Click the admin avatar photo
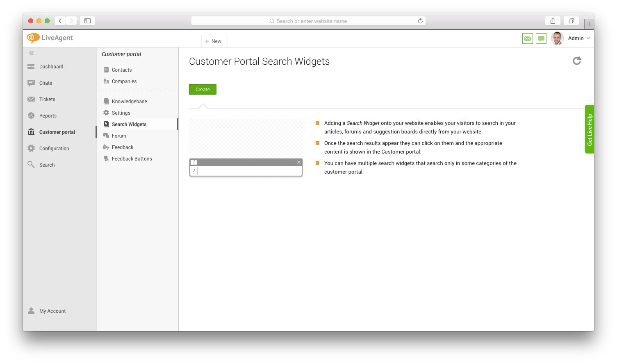Viewport: 617px width, 364px height. coord(557,38)
